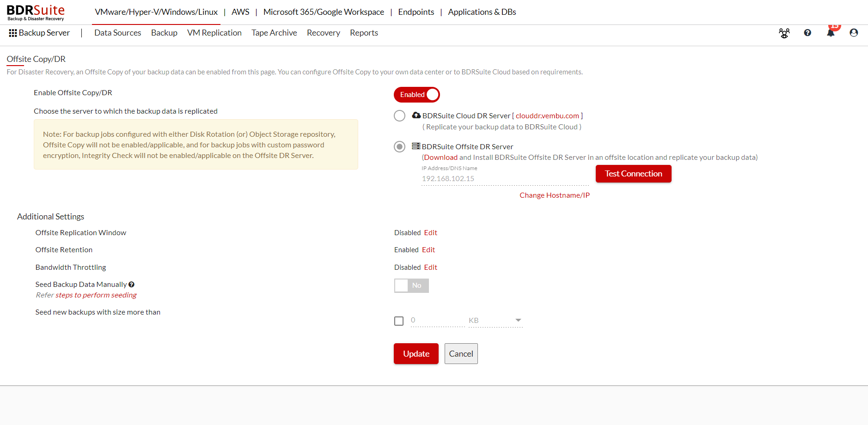Viewport: 868px width, 425px height.
Task: Click the IP Address/DNS Name field
Action: coord(505,179)
